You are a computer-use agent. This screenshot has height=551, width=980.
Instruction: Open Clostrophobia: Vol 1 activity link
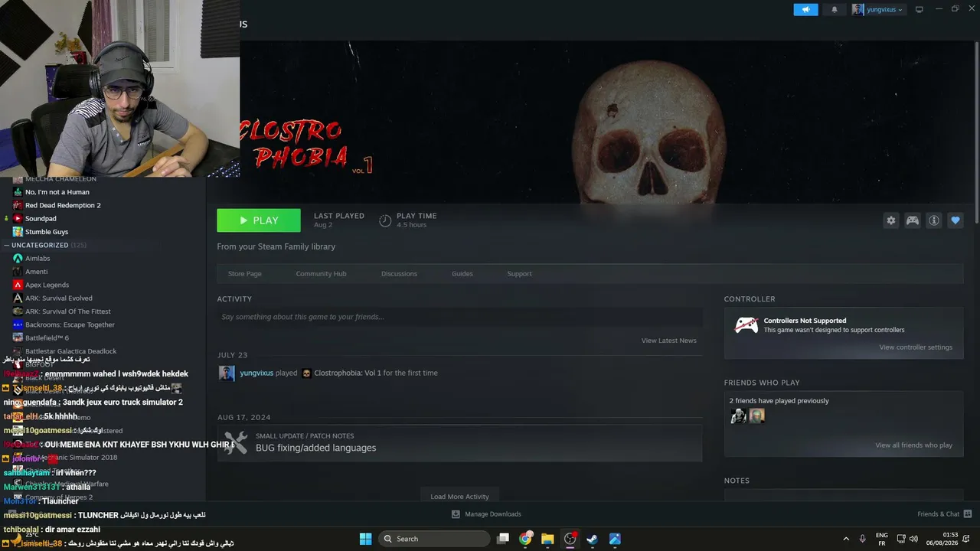click(348, 373)
